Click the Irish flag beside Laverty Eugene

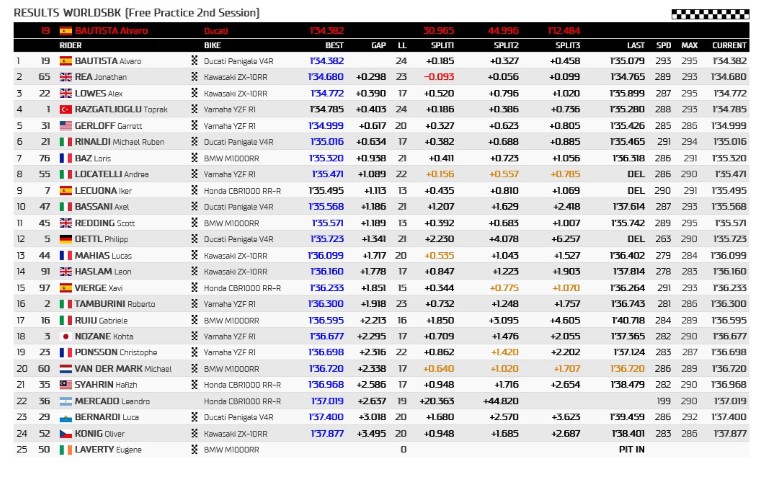pyautogui.click(x=67, y=450)
